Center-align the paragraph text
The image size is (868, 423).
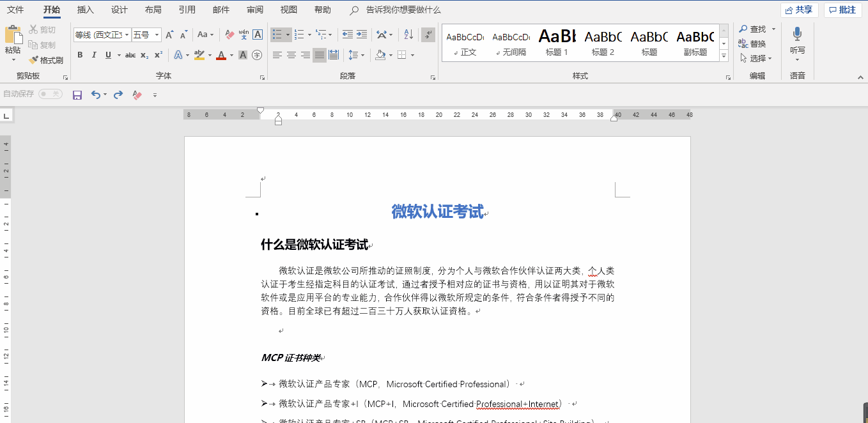click(291, 55)
